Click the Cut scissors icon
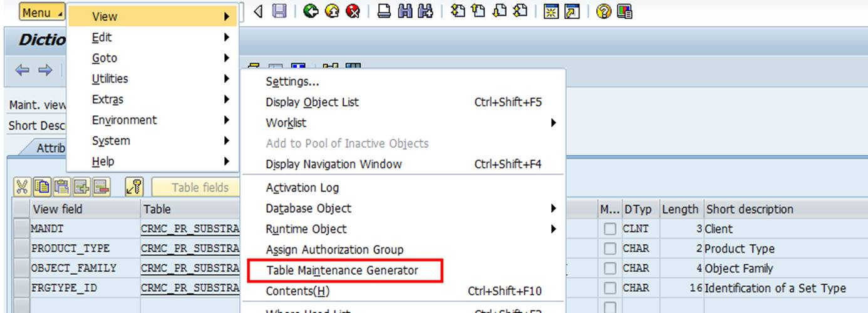 click(23, 187)
